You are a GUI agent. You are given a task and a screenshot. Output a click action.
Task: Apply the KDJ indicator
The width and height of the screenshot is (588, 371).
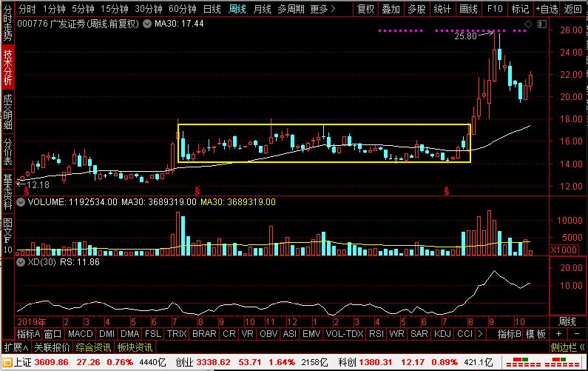tap(442, 334)
